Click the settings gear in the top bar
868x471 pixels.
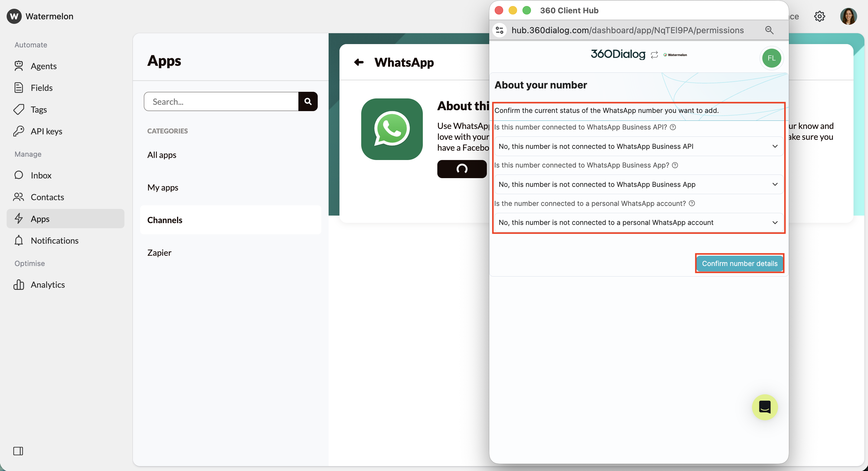(x=819, y=16)
